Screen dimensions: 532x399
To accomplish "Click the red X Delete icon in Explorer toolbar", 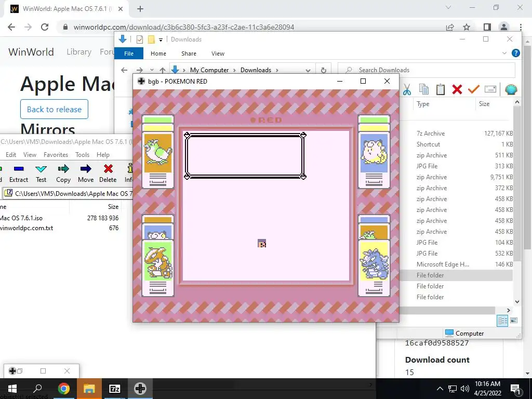I will [x=457, y=89].
